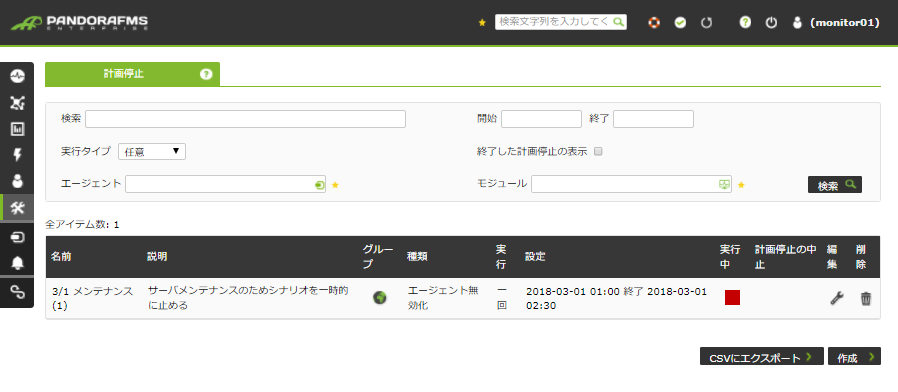This screenshot has width=898, height=392.
Task: Open module selector icon in モジュール field
Action: [x=724, y=185]
